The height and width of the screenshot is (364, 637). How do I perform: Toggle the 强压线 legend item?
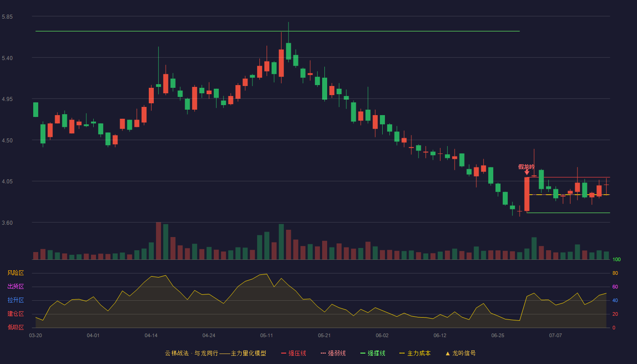tap(293, 353)
